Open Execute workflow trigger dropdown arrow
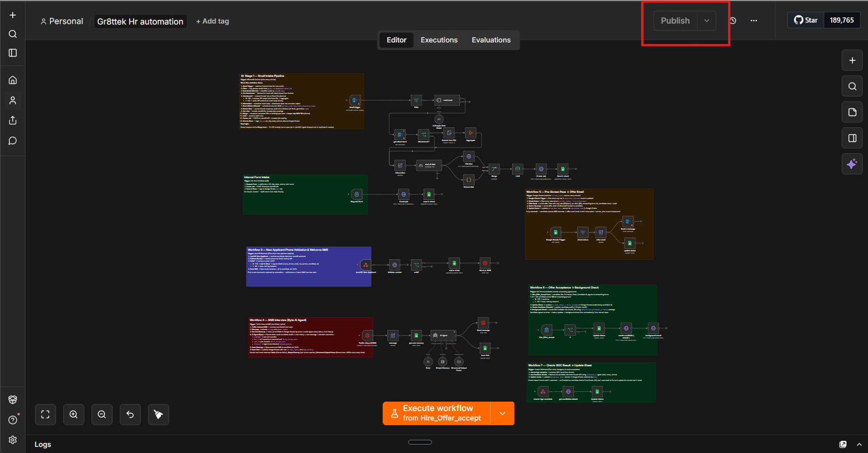The height and width of the screenshot is (453, 868). tap(502, 413)
